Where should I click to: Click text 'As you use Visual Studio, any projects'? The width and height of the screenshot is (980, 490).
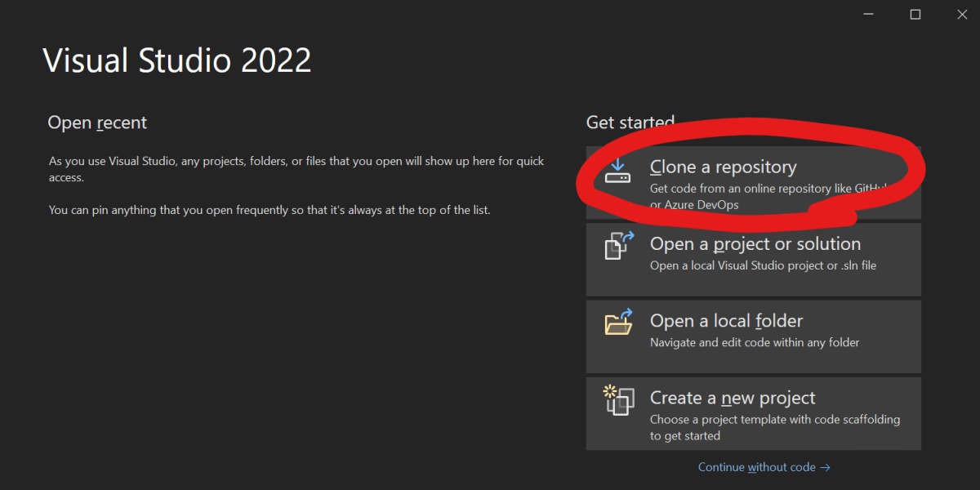152,161
